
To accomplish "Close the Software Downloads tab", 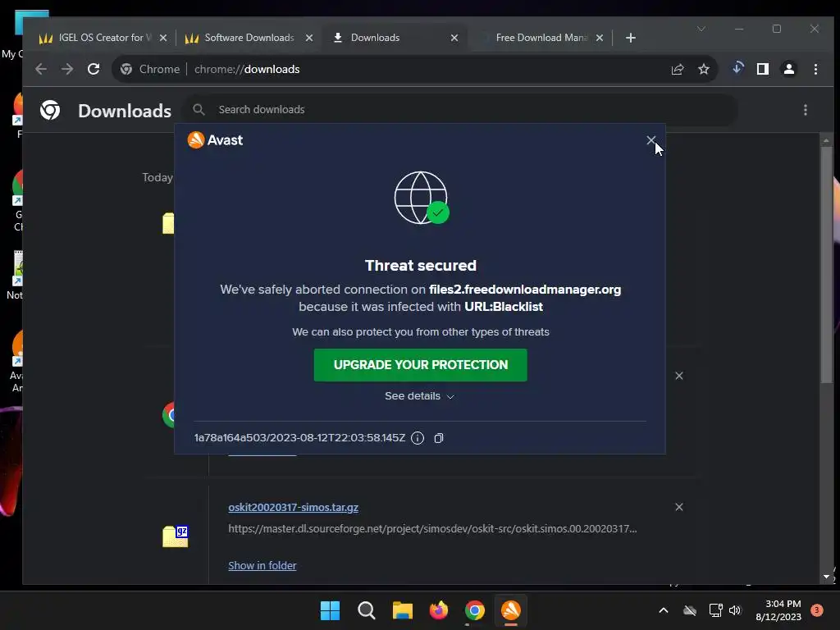I will (x=309, y=38).
